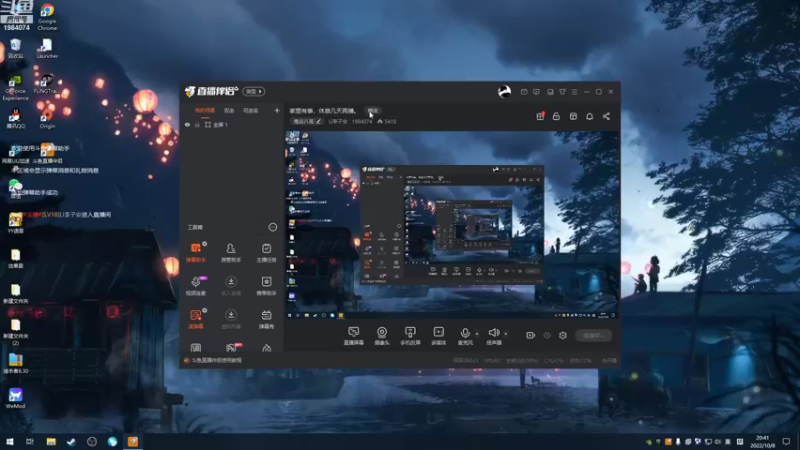Viewport: 800px width, 450px height.
Task: Expand speaker options arrow
Action: [x=506, y=334]
